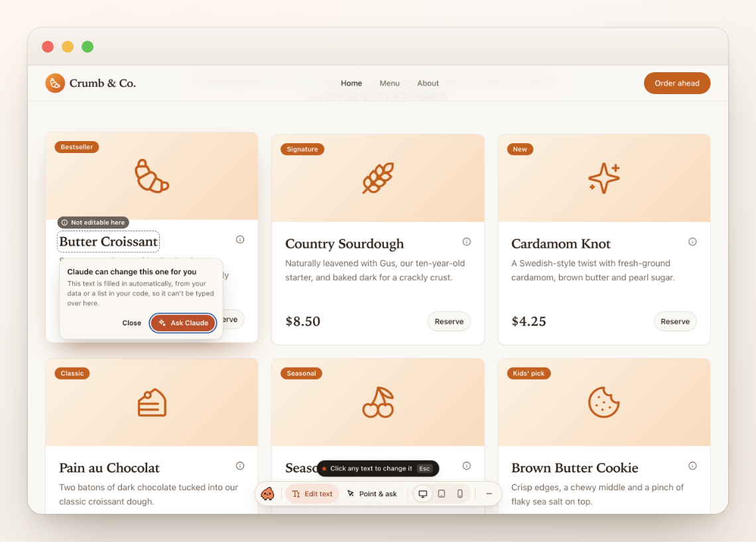Click the popover heading about Claude
Image resolution: width=756 pixels, height=542 pixels.
131,272
